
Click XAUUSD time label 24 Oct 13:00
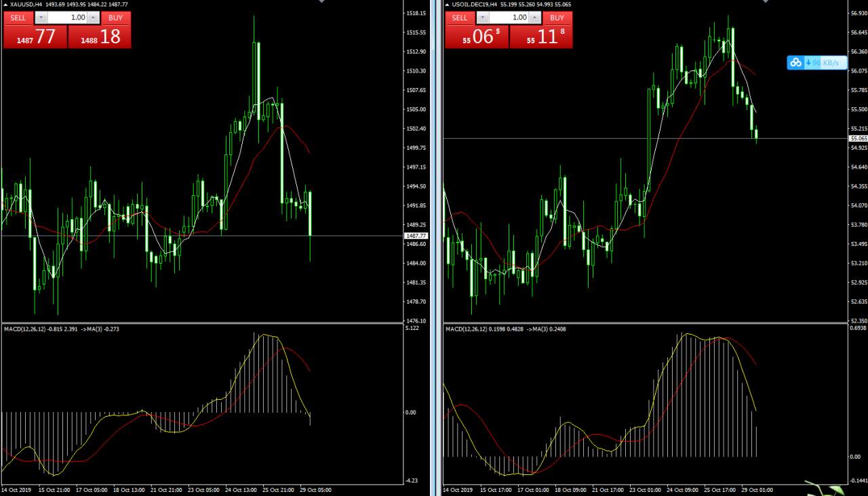click(x=241, y=489)
